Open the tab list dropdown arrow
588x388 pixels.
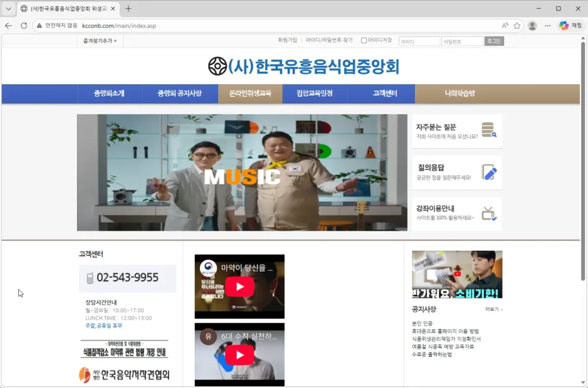pos(9,9)
